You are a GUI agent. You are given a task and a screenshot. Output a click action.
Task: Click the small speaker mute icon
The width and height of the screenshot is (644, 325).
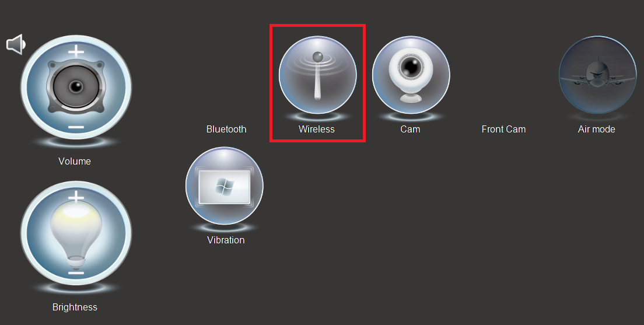click(x=16, y=44)
